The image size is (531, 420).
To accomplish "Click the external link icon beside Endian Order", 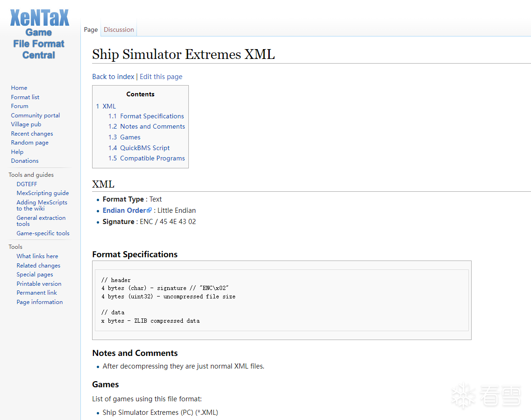I will pos(150,210).
